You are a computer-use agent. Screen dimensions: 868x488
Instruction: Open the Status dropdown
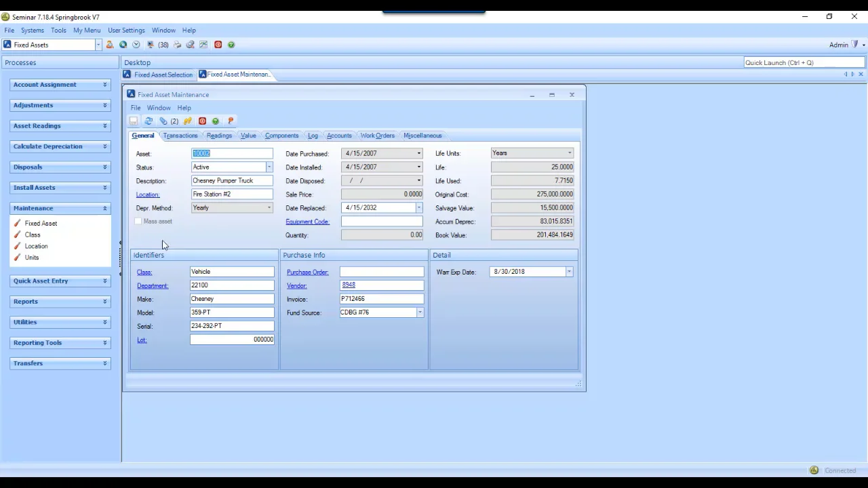click(x=269, y=167)
